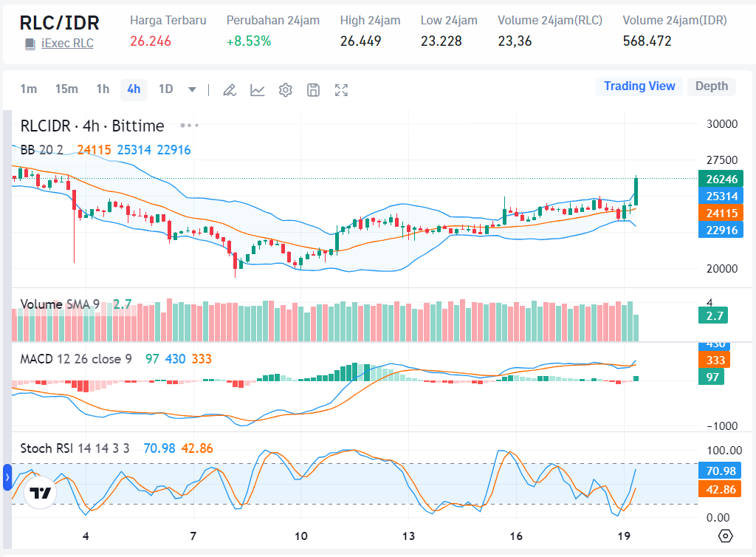Click the 24h high value 26.449
This screenshot has width=756, height=557.
(x=360, y=41)
